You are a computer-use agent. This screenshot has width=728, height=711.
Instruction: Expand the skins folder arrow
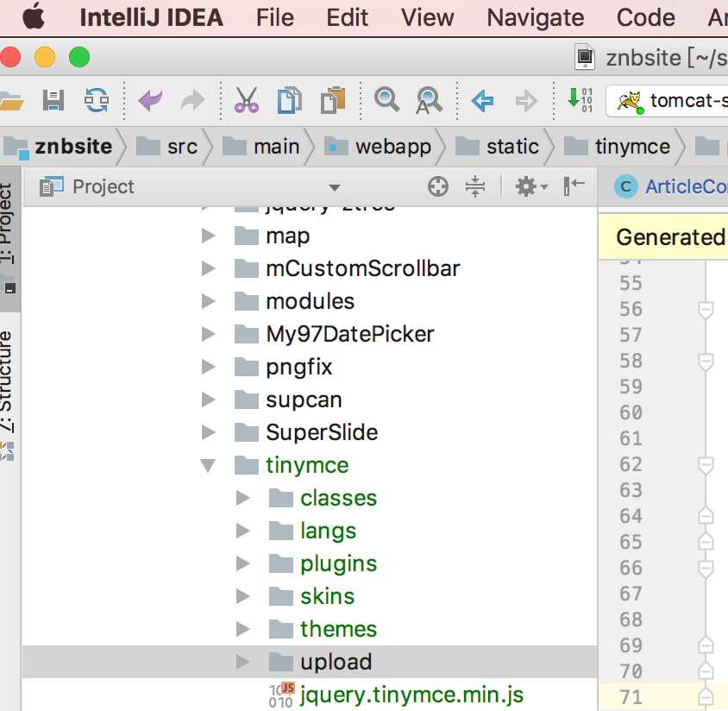click(x=243, y=596)
